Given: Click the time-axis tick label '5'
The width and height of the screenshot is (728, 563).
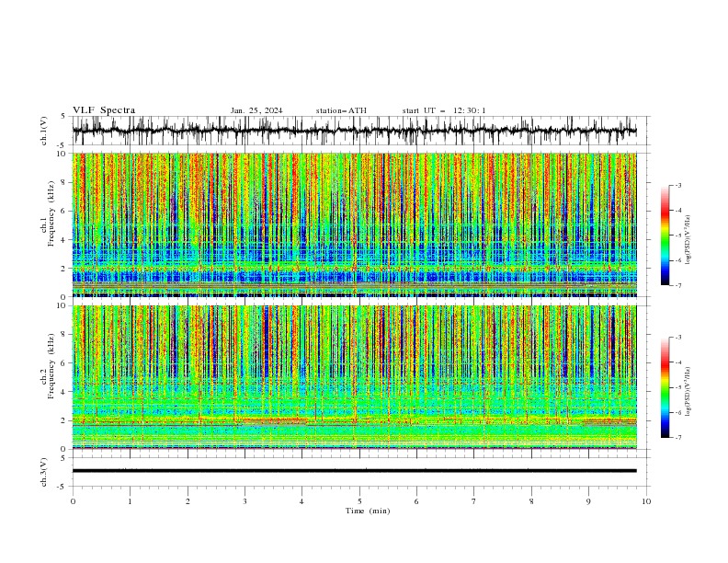Looking at the screenshot, I should tap(359, 501).
